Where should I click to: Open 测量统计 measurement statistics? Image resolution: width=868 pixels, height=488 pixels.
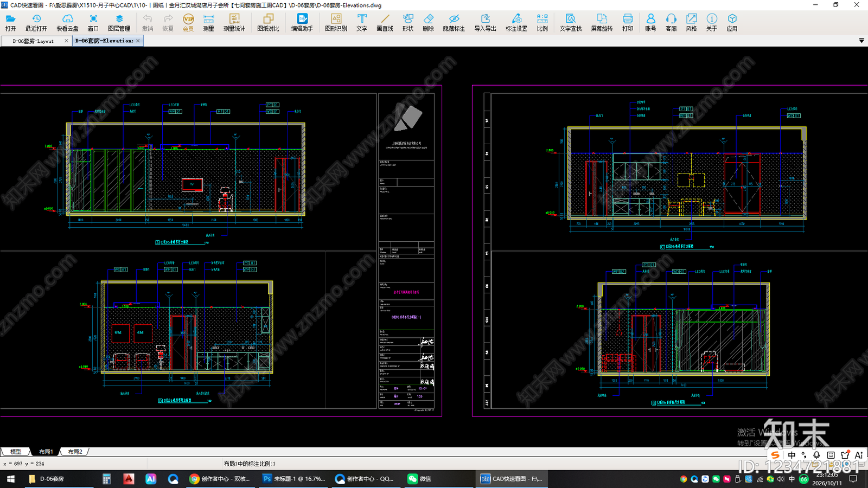[x=234, y=23]
